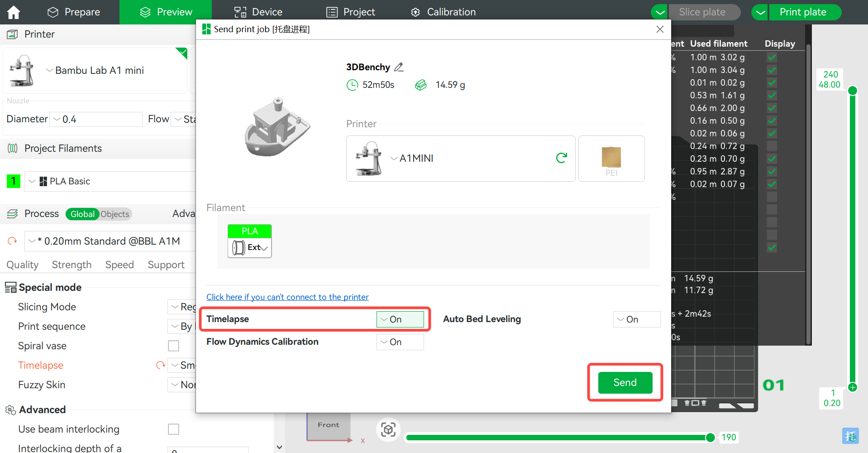Open the PLA Basic filament dropdown
This screenshot has height=453, width=868.
pyautogui.click(x=110, y=181)
